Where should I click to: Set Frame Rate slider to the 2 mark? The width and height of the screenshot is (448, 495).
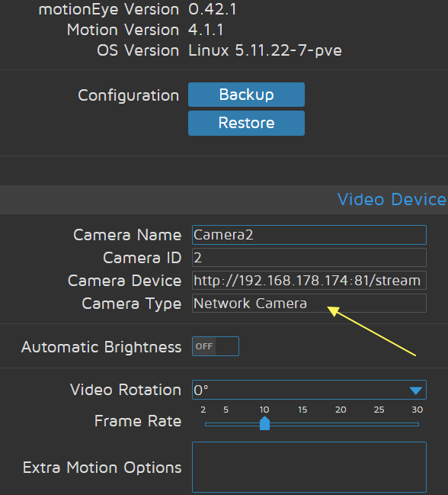[x=206, y=425]
